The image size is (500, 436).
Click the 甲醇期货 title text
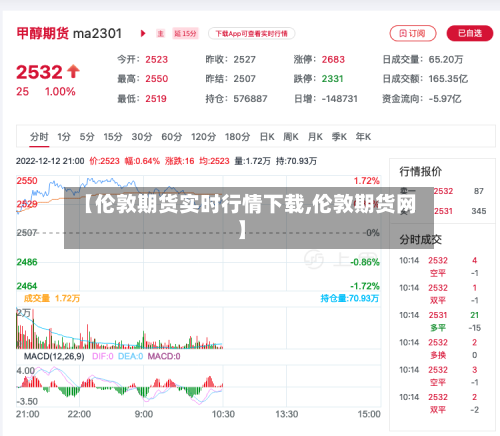(x=43, y=34)
